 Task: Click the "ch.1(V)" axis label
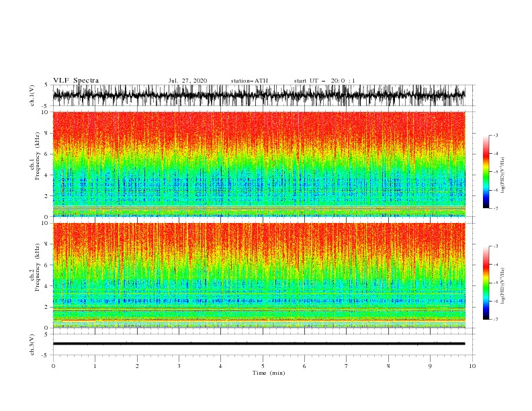(x=32, y=95)
